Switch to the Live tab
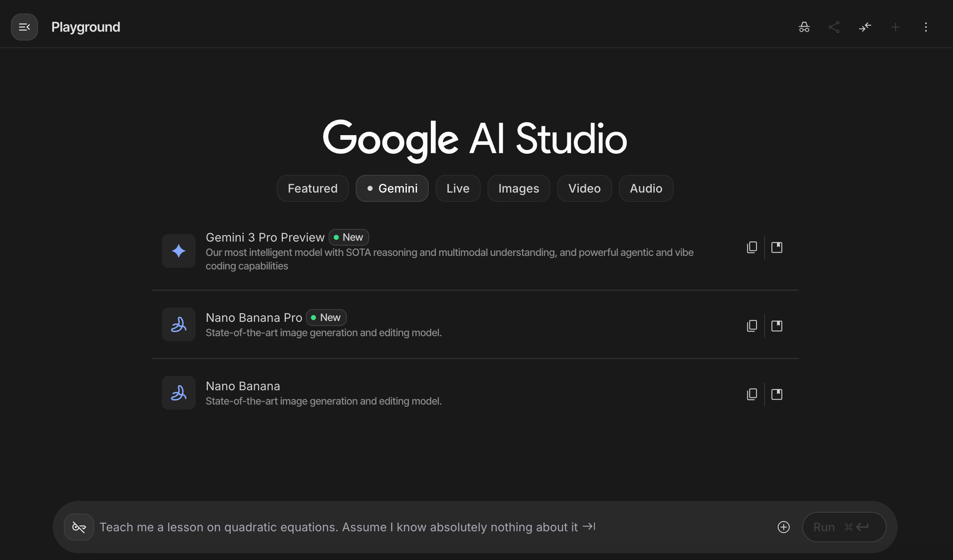This screenshot has width=953, height=560. (x=458, y=188)
